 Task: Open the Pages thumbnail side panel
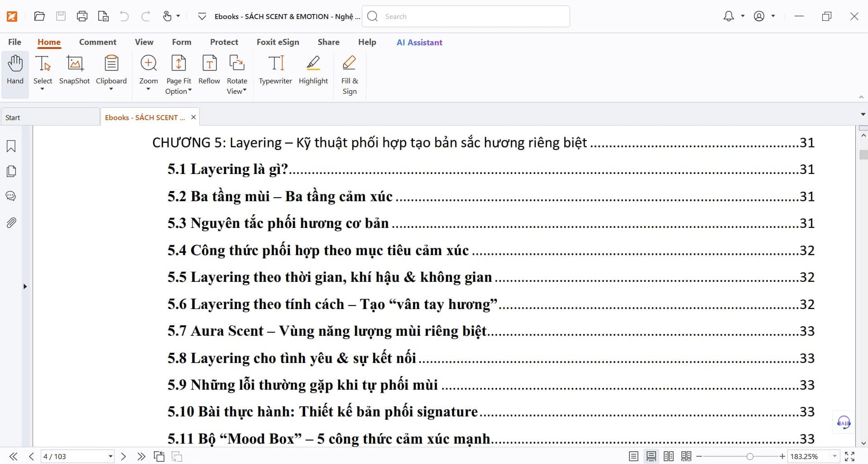tap(11, 171)
